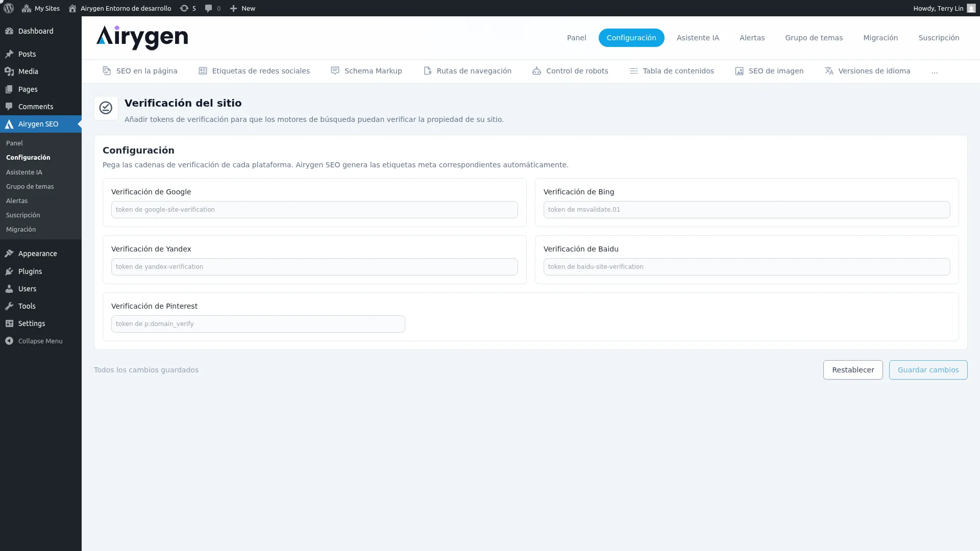Click the Restablecer button
980x551 pixels.
pos(852,370)
